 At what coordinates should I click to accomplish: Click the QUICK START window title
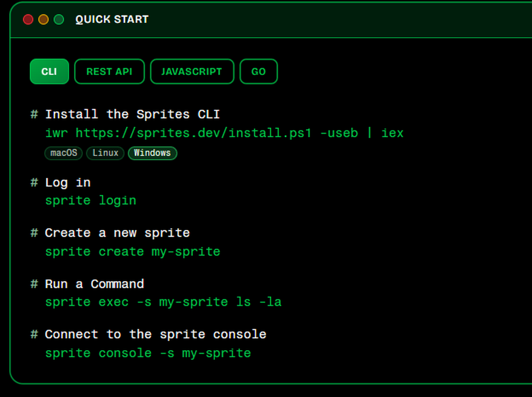click(112, 19)
